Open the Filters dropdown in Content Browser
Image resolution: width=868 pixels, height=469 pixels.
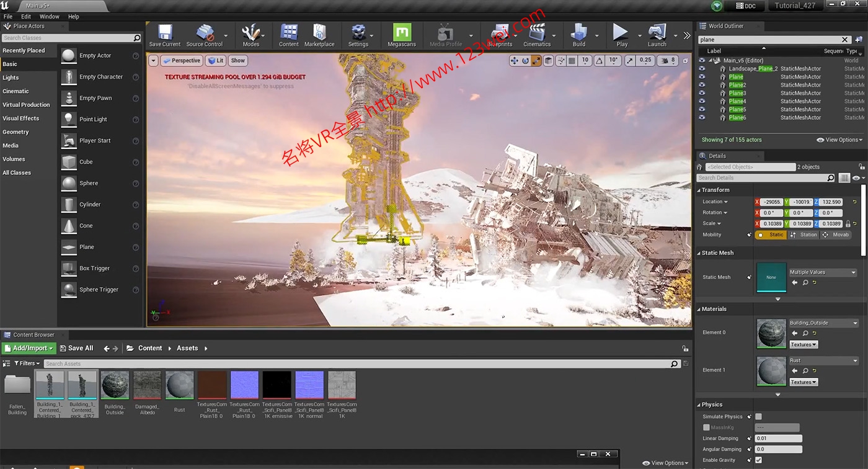(x=27, y=364)
